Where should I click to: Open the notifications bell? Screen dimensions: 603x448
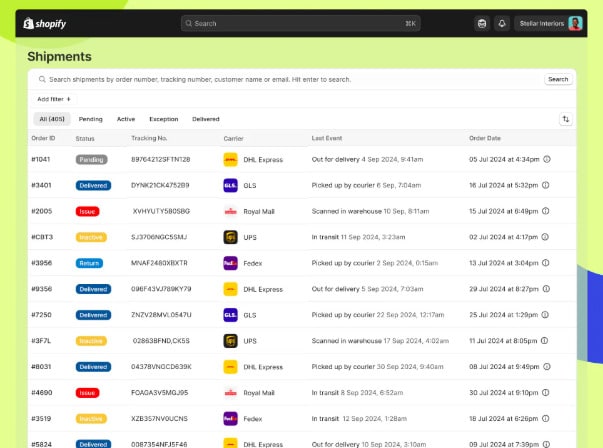coord(502,23)
